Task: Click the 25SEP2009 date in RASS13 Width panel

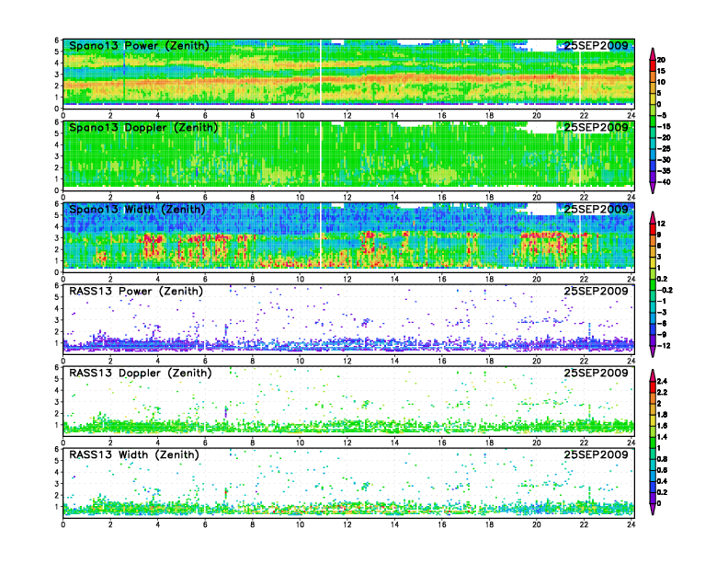Action: point(596,454)
